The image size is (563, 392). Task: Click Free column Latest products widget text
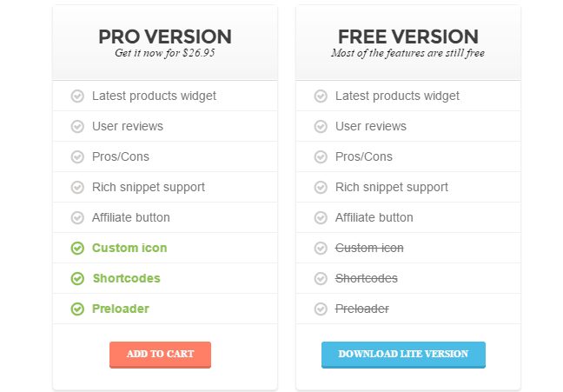click(x=397, y=96)
